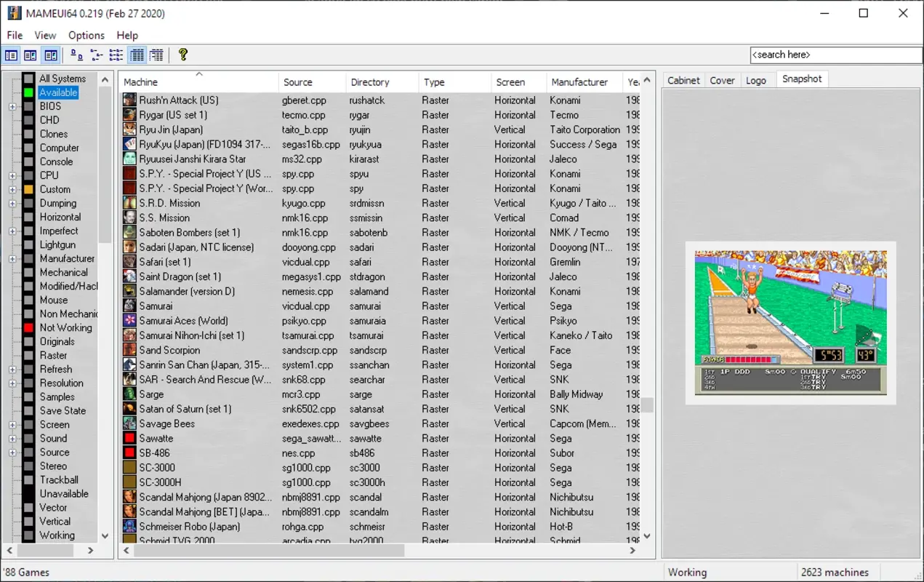This screenshot has width=924, height=582.
Task: Click the game list's down scroll arrow
Action: click(646, 537)
